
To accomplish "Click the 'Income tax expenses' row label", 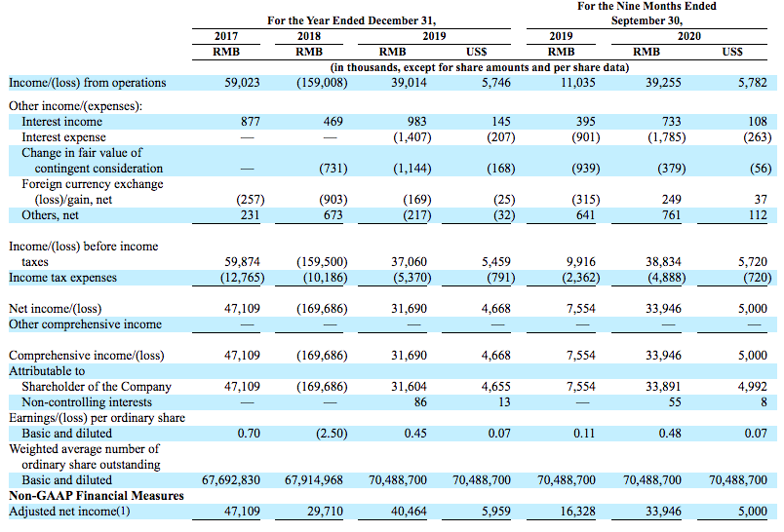I will pos(60,278).
